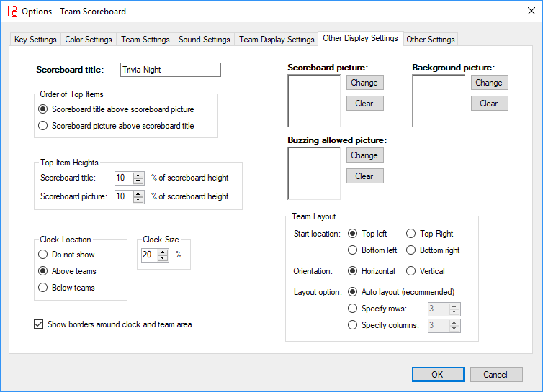The image size is (543, 392).
Task: Open the Key Settings tab
Action: tap(35, 40)
